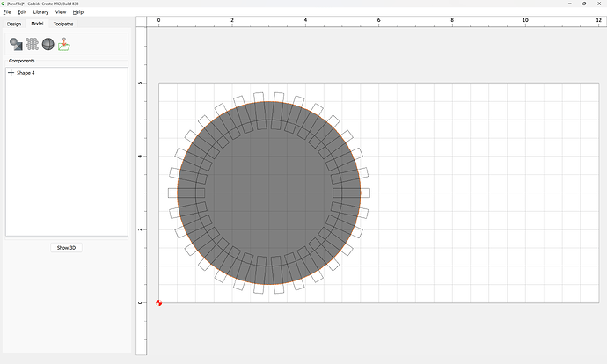The width and height of the screenshot is (607, 364).
Task: Select the texture pattern icon
Action: (x=32, y=43)
